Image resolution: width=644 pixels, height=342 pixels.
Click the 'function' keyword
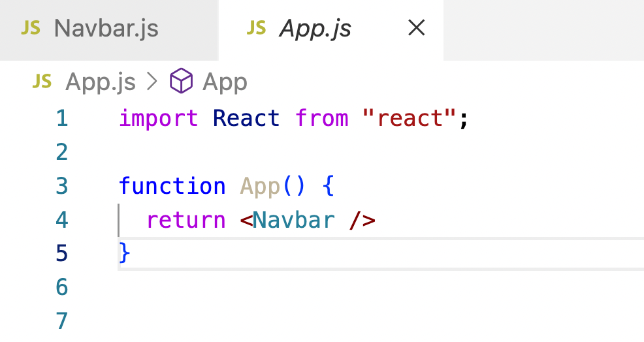pyautogui.click(x=172, y=186)
